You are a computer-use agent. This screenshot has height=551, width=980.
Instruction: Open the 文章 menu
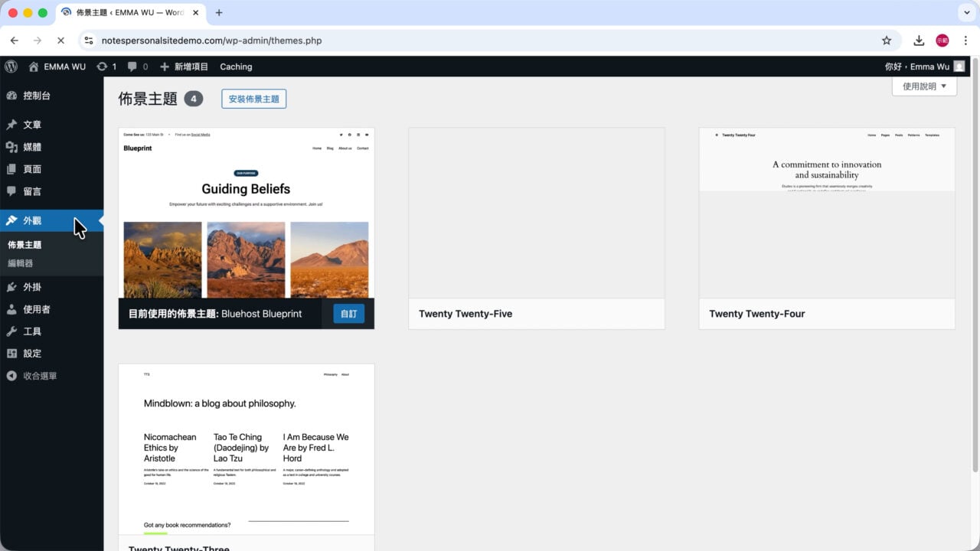coord(51,125)
